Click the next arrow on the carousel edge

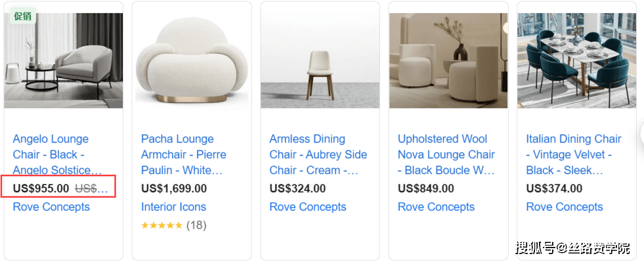point(641,132)
